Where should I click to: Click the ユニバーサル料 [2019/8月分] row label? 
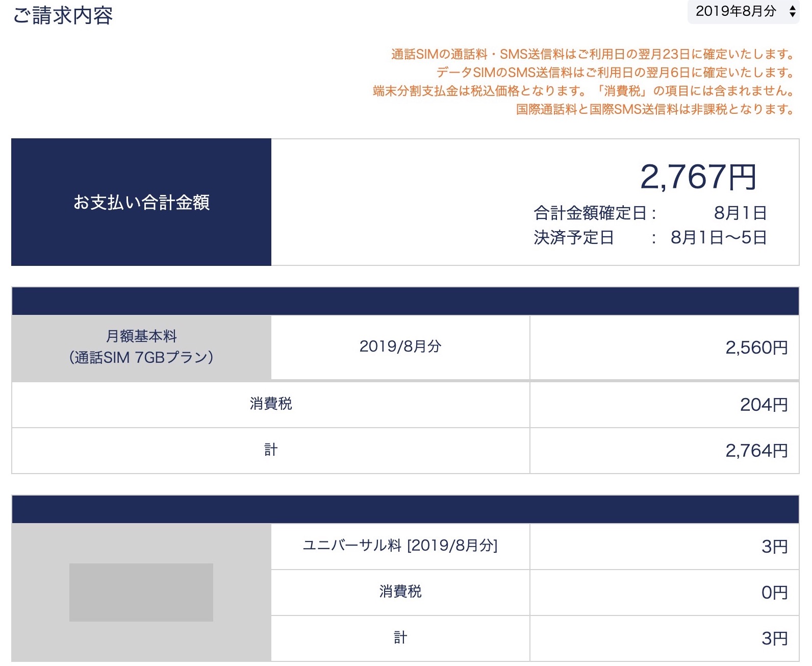(x=400, y=546)
